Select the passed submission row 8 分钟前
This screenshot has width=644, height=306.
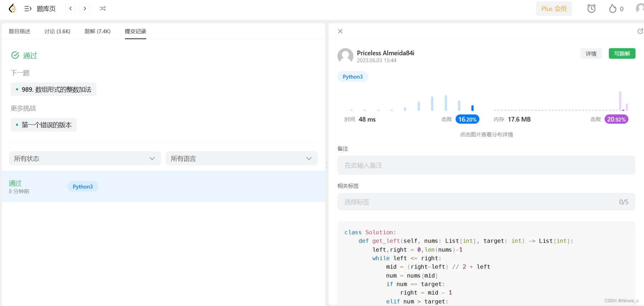(x=163, y=187)
